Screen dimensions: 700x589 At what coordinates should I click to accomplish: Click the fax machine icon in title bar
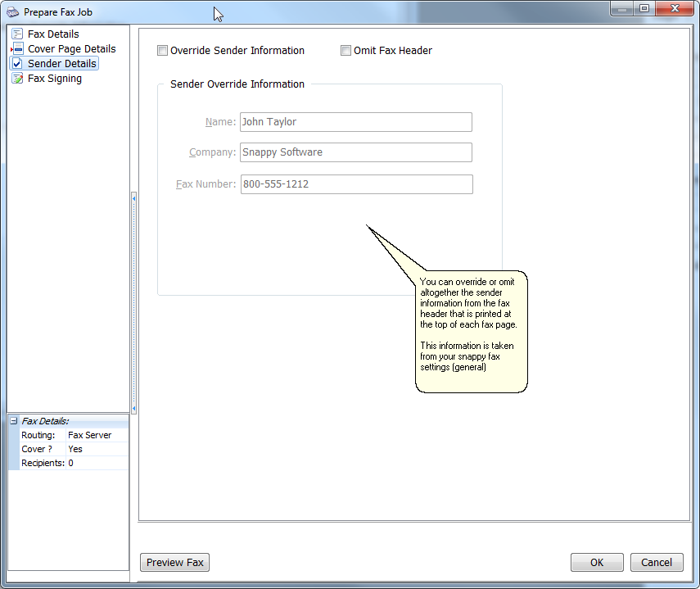pyautogui.click(x=12, y=12)
